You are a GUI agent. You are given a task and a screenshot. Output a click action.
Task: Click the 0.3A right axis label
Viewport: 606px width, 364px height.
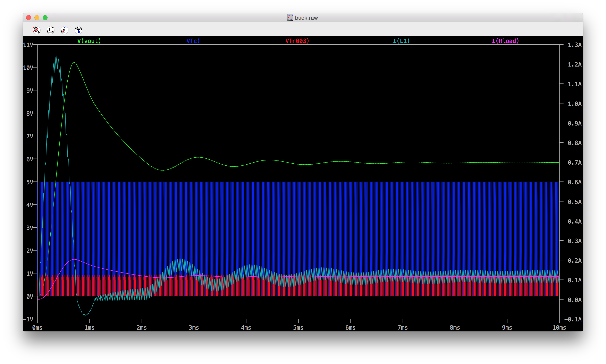point(575,241)
